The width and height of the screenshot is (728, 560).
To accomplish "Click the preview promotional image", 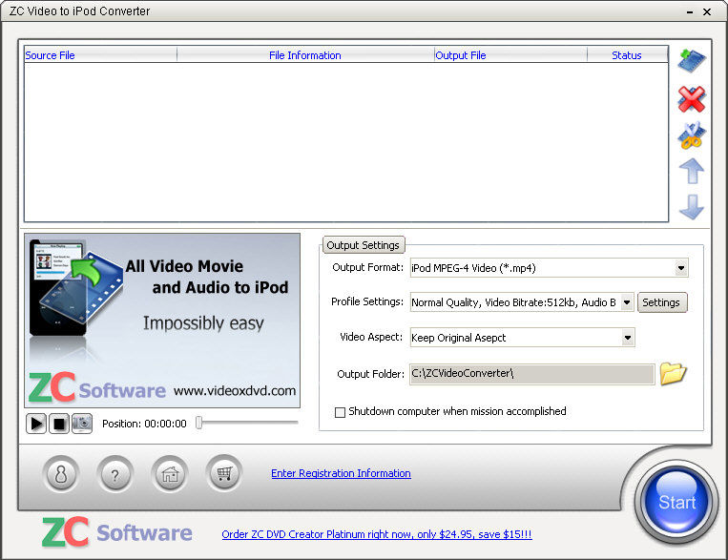I will [x=162, y=321].
